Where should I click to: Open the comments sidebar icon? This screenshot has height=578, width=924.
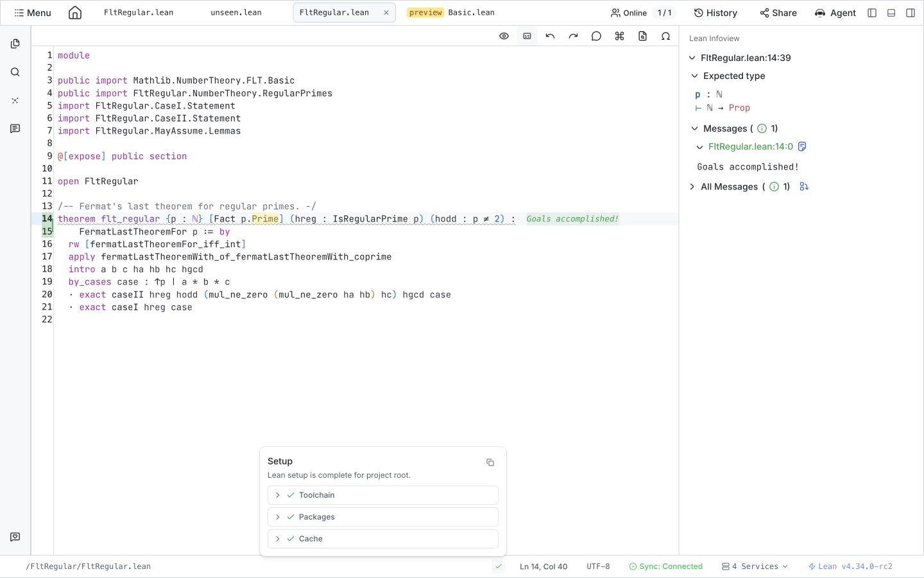[x=15, y=128]
